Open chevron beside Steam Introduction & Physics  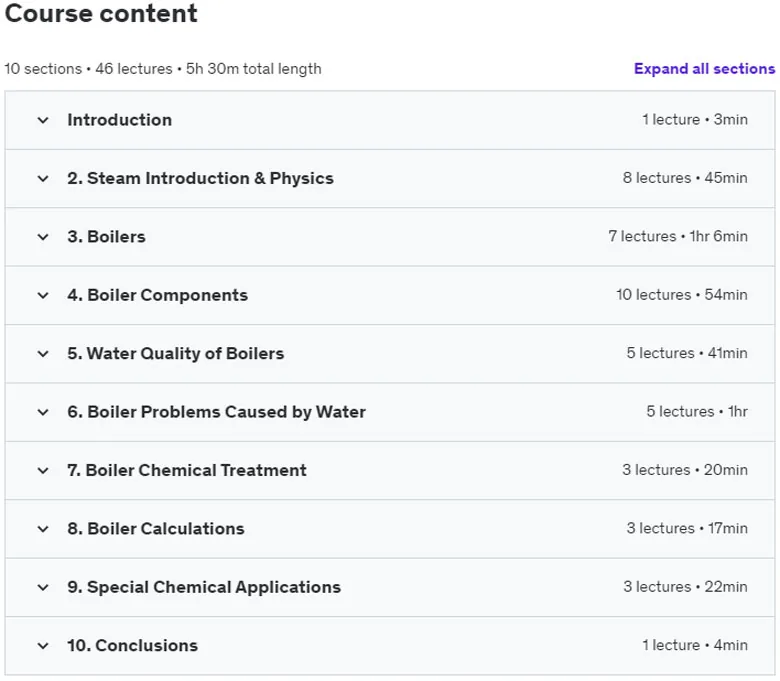click(43, 179)
